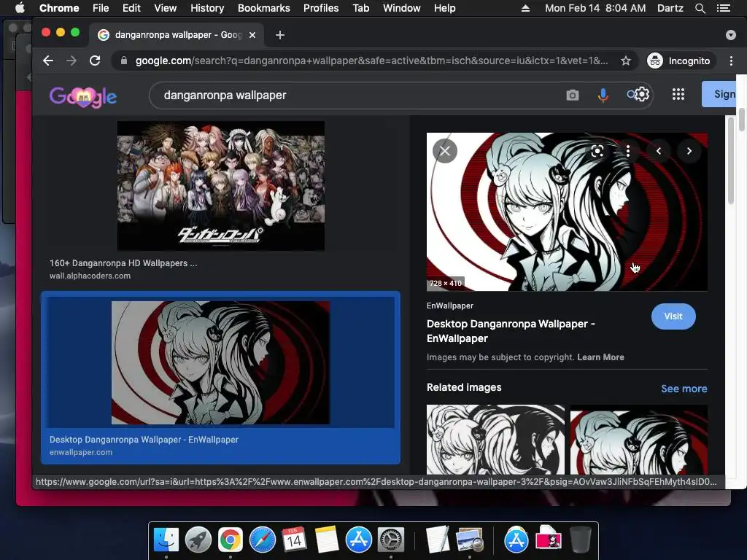
Task: Reload the current page
Action: click(95, 61)
